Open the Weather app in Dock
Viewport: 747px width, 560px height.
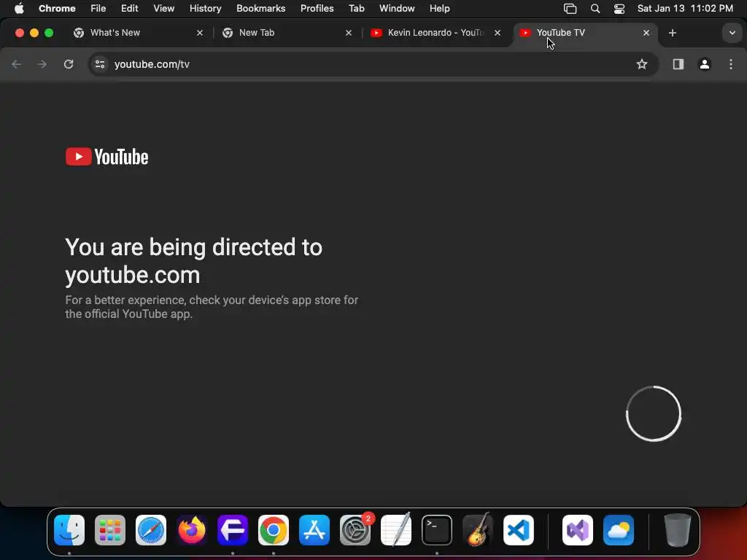tap(619, 530)
